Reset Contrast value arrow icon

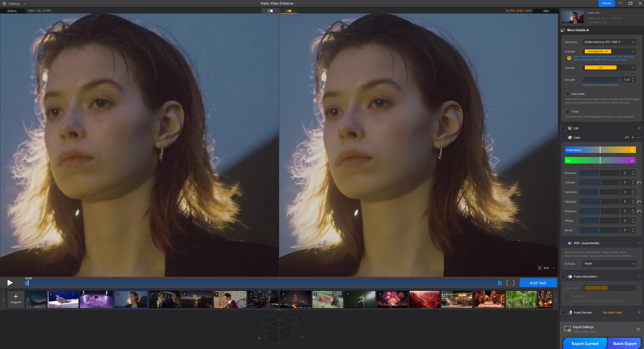click(639, 182)
